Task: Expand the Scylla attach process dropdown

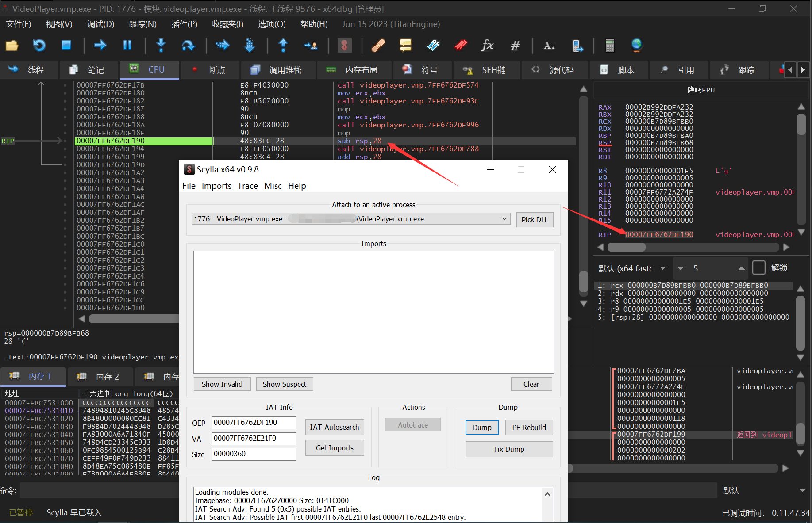Action: coord(504,219)
